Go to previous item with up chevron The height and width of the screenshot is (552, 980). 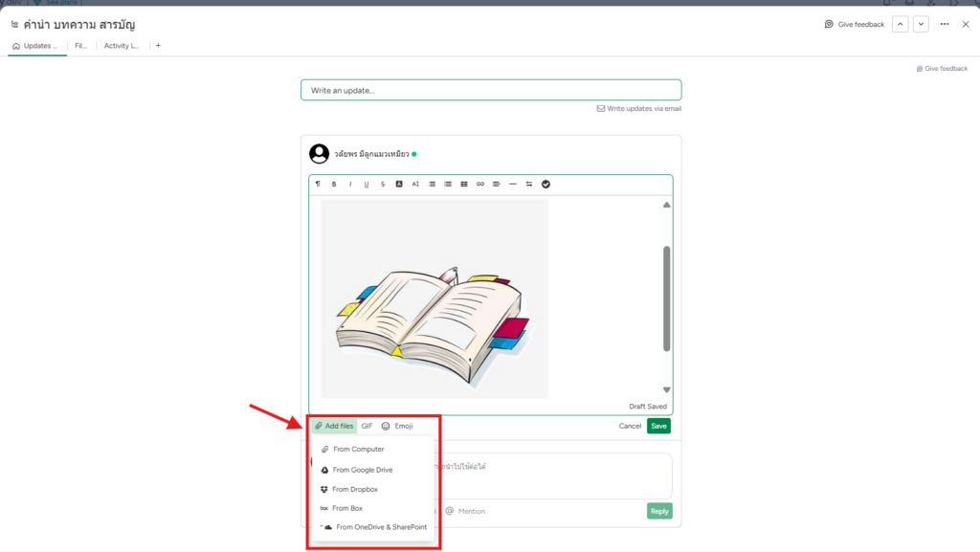[900, 24]
